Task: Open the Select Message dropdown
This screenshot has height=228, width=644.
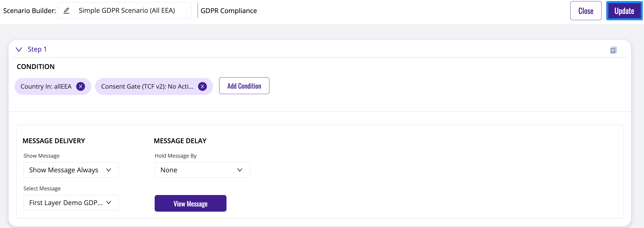Action: point(71,203)
